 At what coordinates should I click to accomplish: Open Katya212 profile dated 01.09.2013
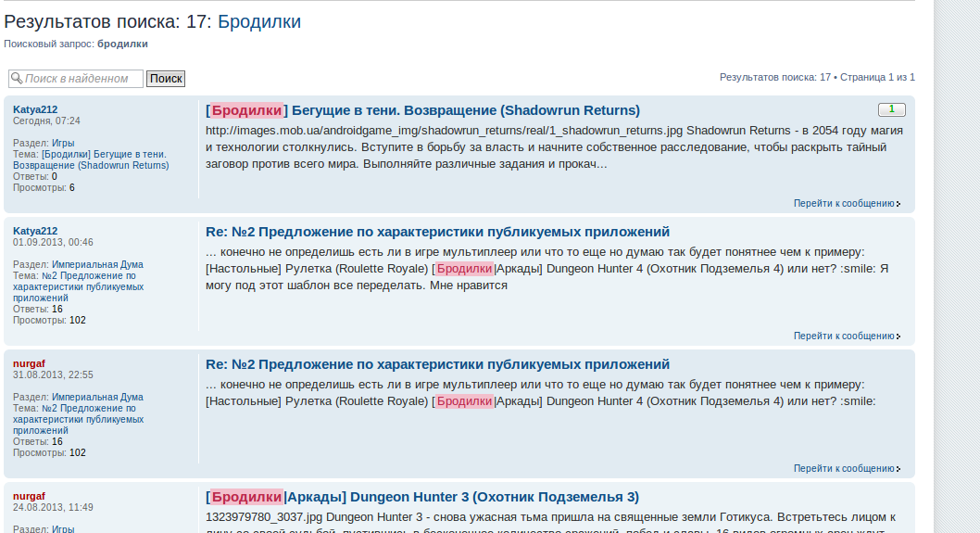click(35, 231)
